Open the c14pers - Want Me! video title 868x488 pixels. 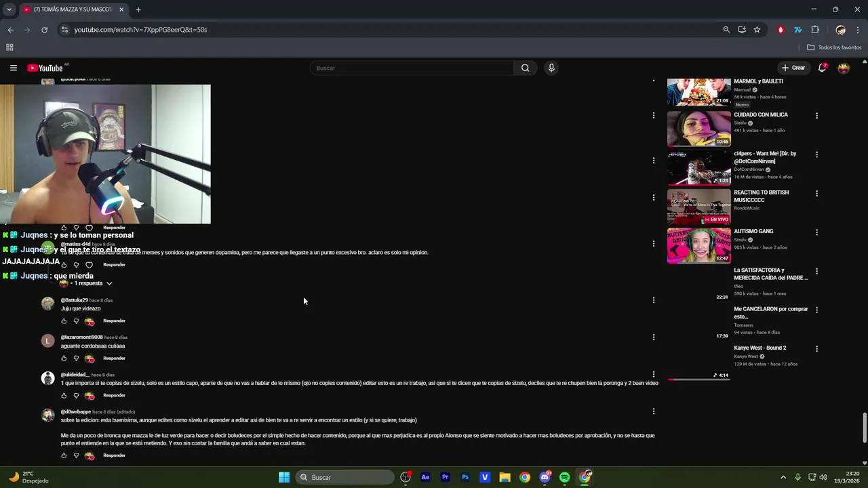tap(765, 157)
